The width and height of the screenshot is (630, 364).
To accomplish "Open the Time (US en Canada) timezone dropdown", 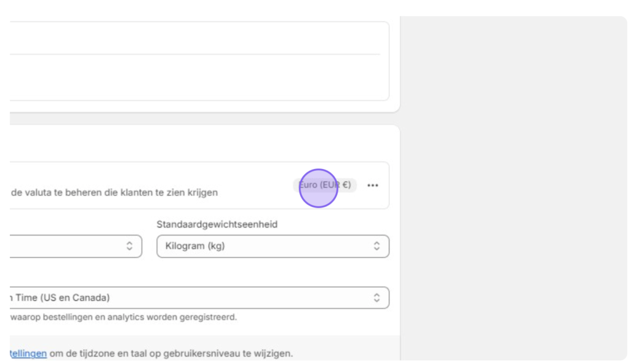I will click(199, 298).
